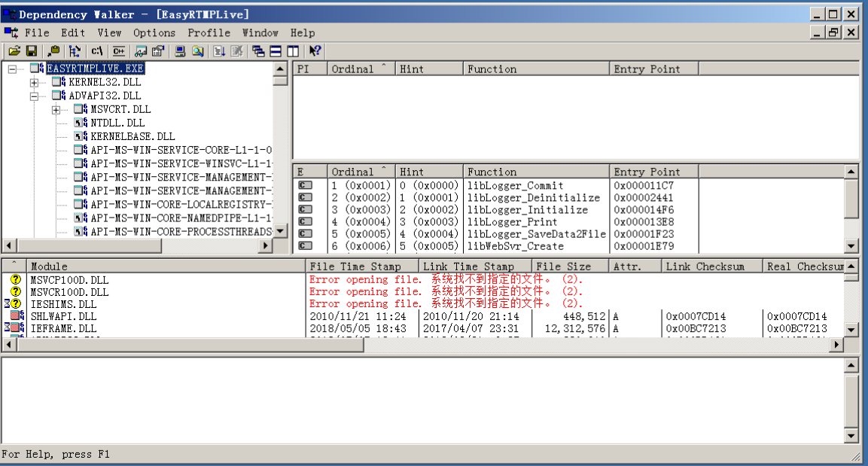
Task: Click the Copy toolbar icon
Action: (53, 51)
